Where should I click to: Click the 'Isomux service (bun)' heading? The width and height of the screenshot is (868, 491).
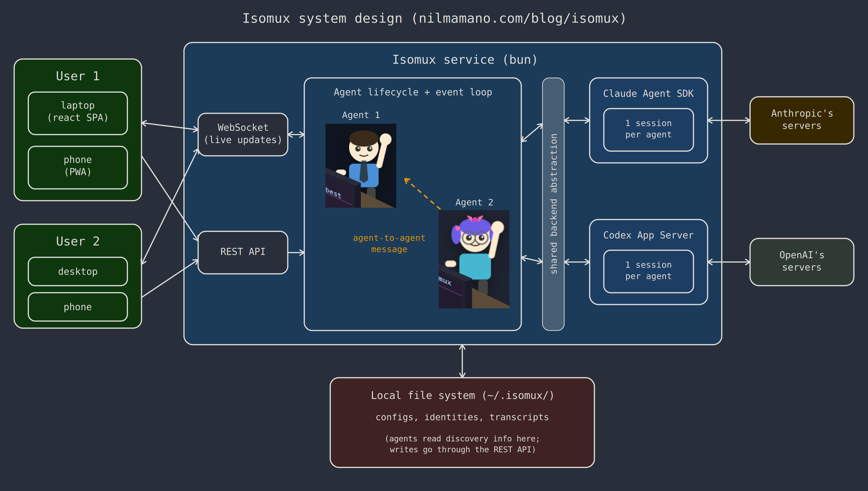click(465, 60)
